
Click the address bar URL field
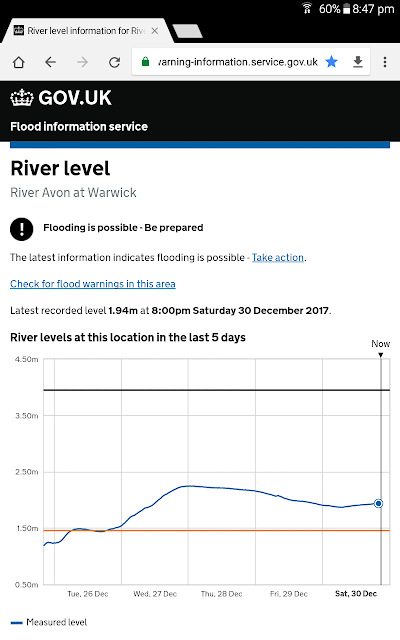[238, 62]
